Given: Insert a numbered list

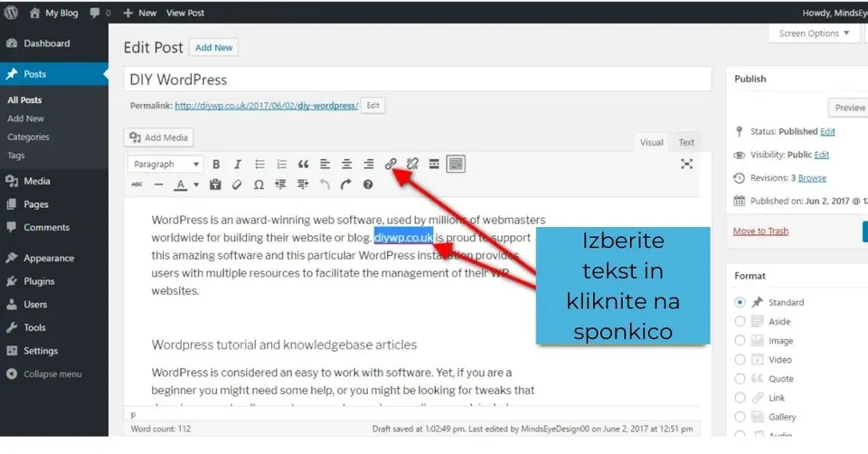Looking at the screenshot, I should coord(281,164).
